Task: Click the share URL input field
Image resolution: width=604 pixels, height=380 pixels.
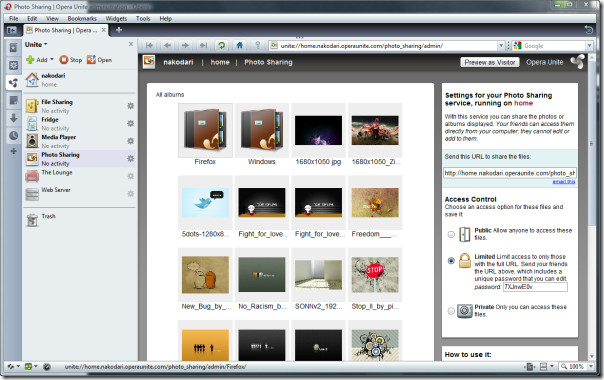Action: pos(510,173)
